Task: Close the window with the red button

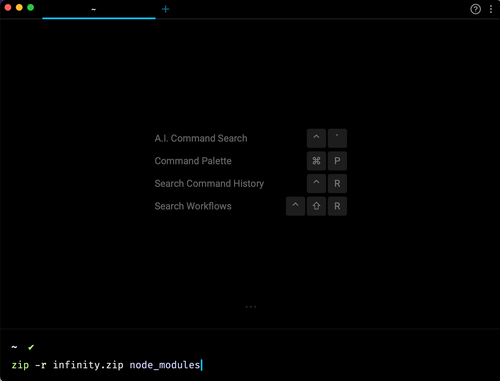Action: coord(8,7)
